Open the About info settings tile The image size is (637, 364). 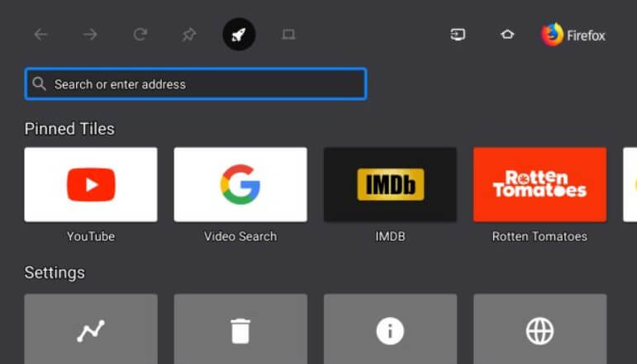(391, 329)
